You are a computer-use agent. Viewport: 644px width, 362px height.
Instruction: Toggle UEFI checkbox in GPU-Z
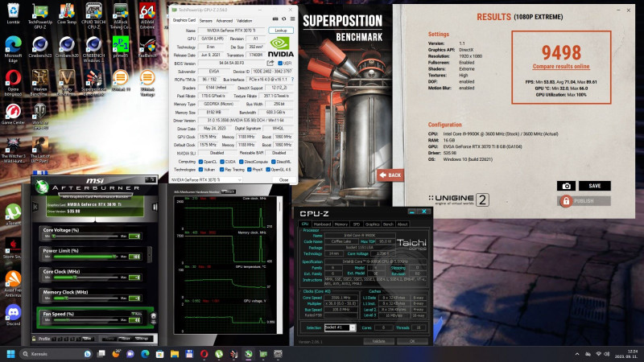pyautogui.click(x=280, y=64)
